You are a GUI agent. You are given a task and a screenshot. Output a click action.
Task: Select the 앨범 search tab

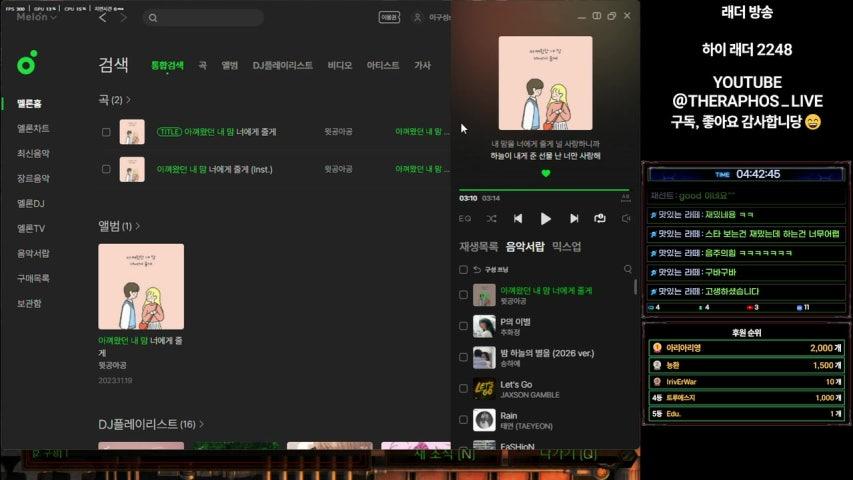(x=230, y=65)
